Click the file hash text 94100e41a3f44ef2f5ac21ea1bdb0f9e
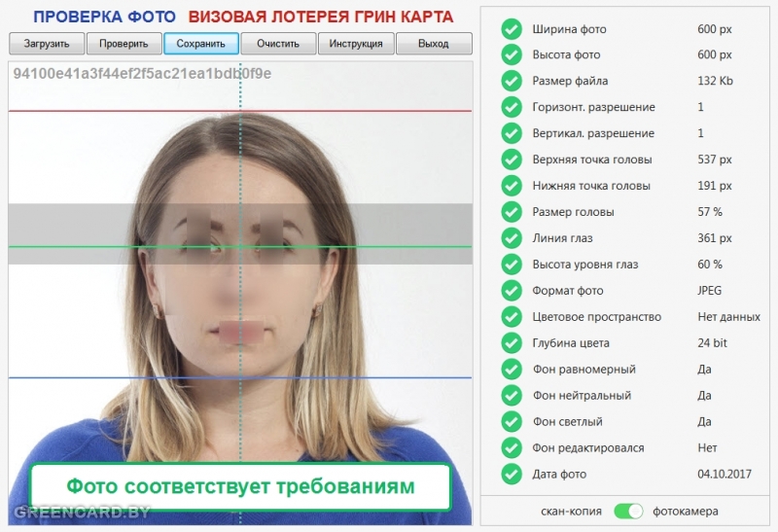The image size is (778, 532). point(142,74)
